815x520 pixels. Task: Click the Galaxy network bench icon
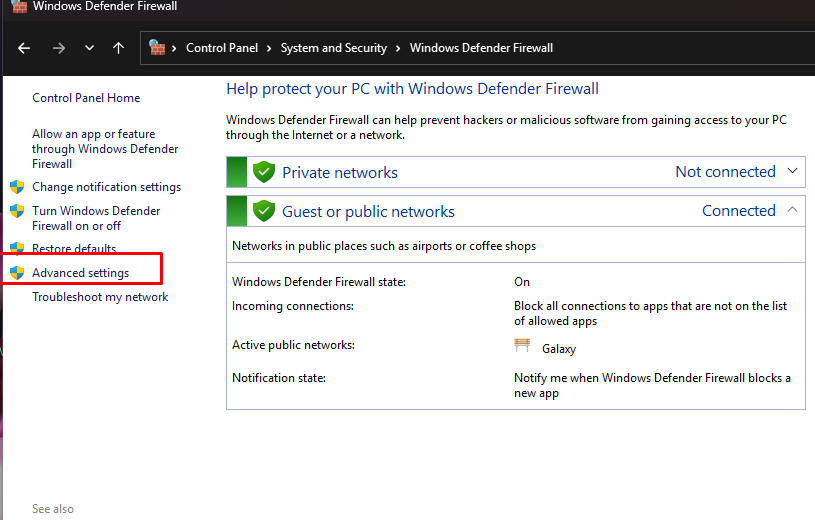click(x=522, y=346)
